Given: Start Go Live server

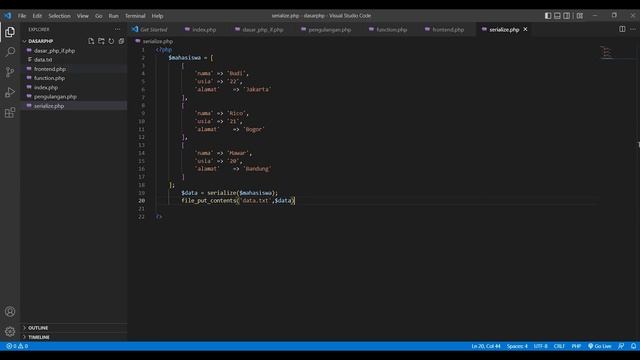Looking at the screenshot, I should click(600, 346).
